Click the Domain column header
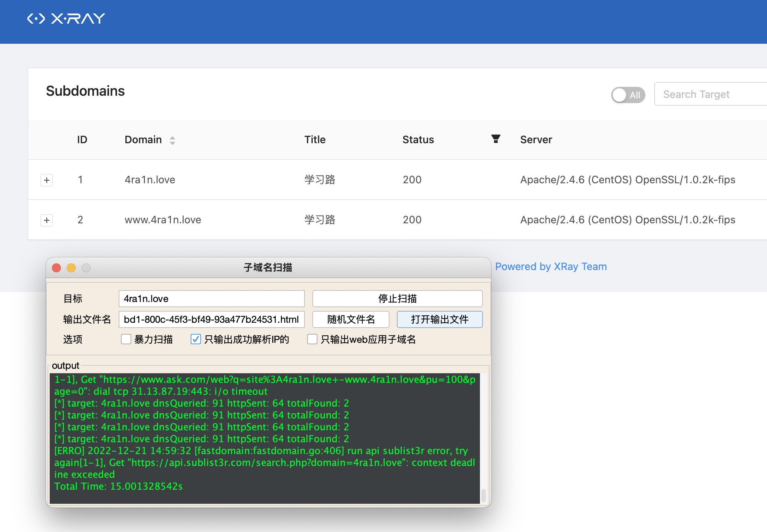 click(143, 140)
